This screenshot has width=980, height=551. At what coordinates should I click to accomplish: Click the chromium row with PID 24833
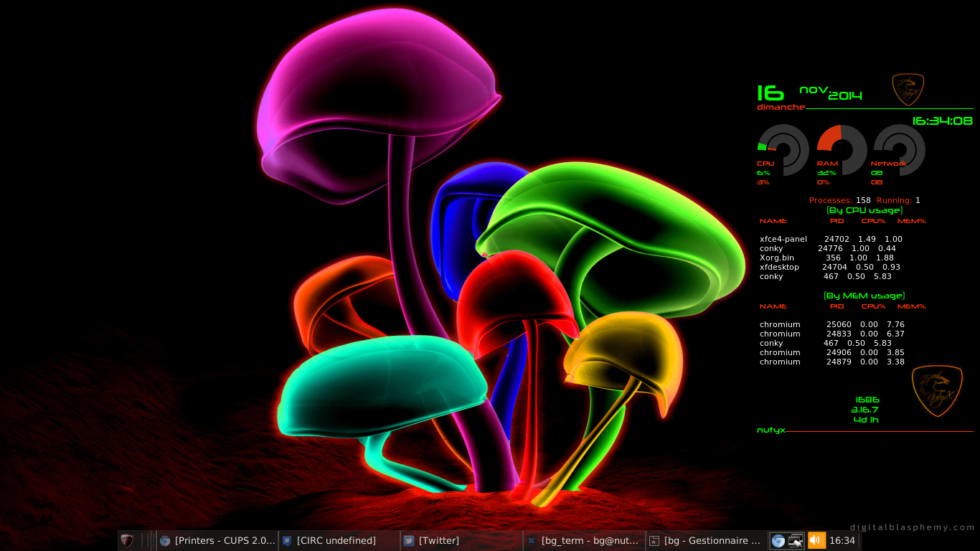pos(832,334)
